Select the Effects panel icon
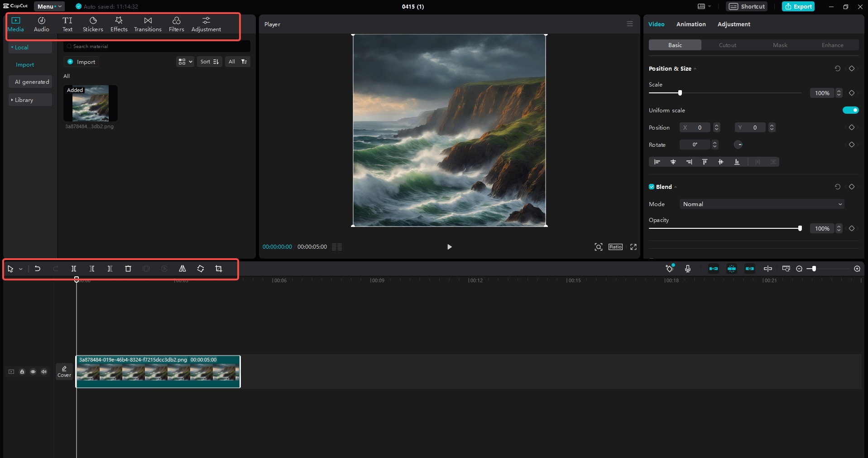 pos(119,24)
